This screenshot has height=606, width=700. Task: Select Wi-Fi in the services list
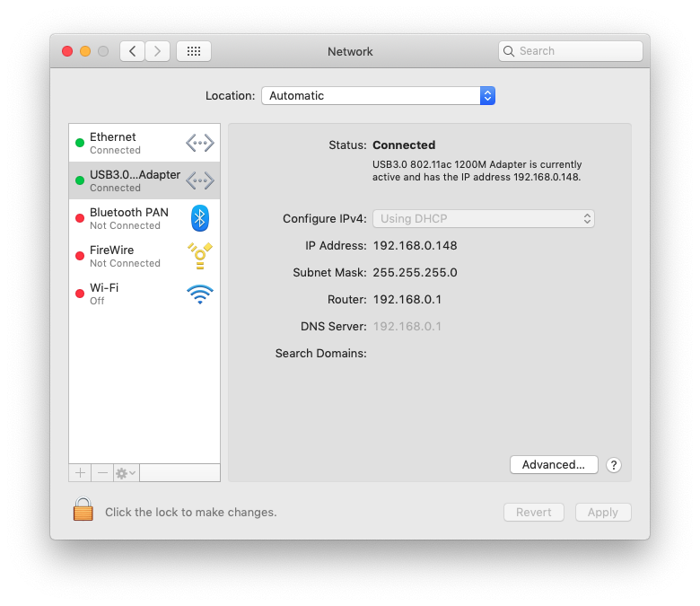click(x=144, y=294)
